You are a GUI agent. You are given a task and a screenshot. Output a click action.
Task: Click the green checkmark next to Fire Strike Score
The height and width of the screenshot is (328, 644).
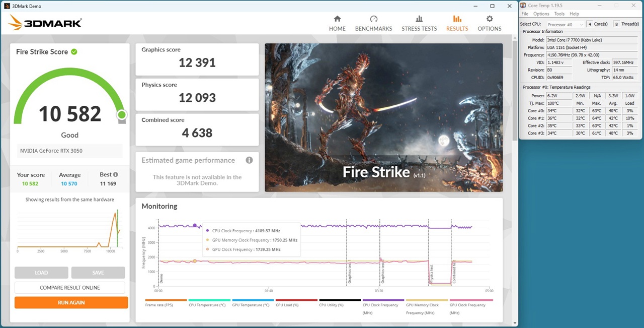(x=74, y=52)
